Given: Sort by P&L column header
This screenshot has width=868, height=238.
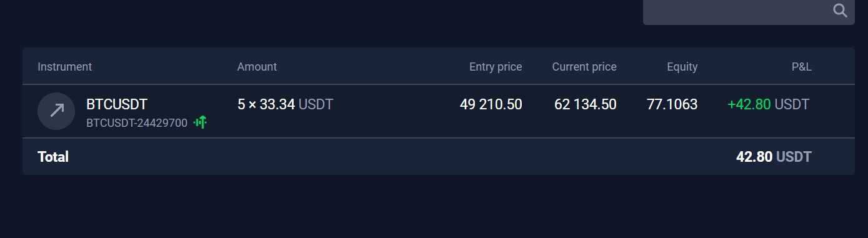Looking at the screenshot, I should click(801, 67).
